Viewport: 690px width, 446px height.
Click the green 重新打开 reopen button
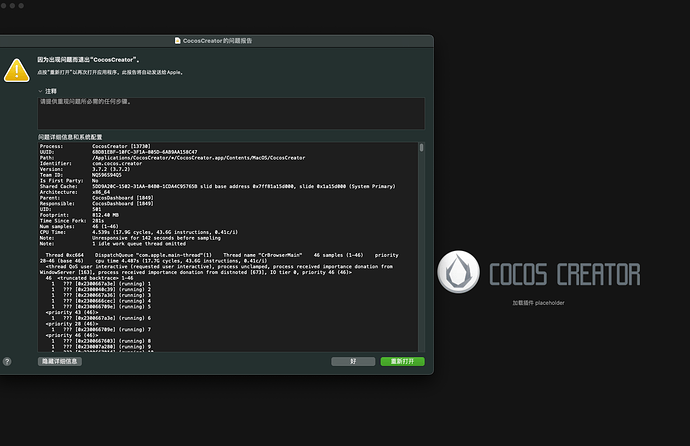point(403,361)
